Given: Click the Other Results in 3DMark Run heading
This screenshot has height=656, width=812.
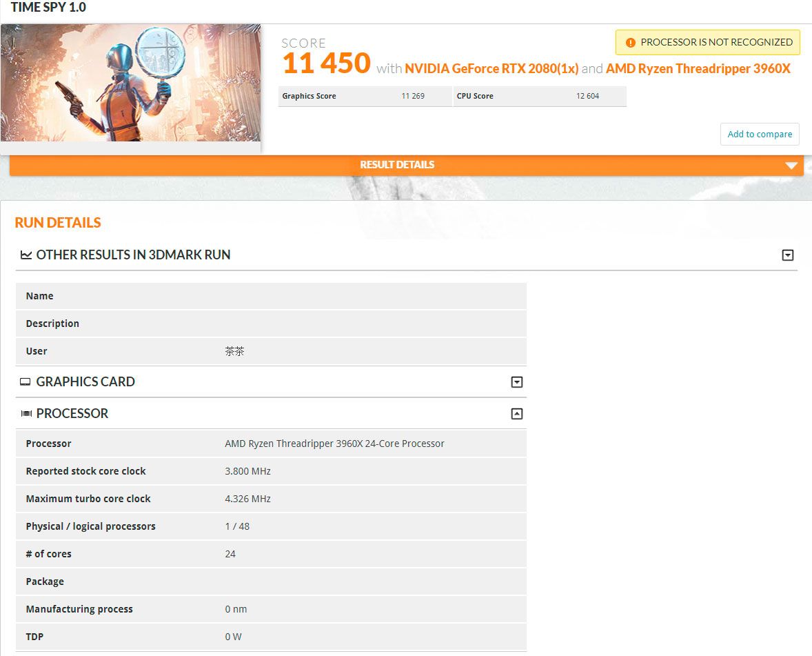Looking at the screenshot, I should click(133, 255).
